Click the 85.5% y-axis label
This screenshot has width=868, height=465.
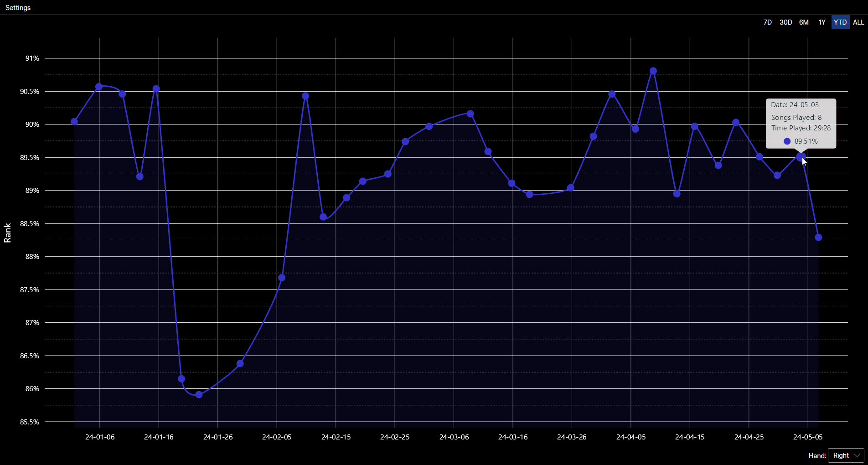click(x=30, y=422)
